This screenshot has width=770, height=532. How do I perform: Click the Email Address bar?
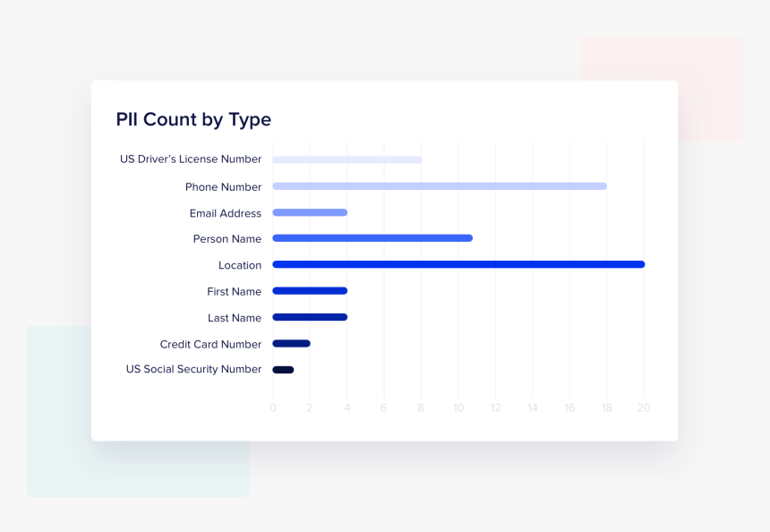coord(310,212)
